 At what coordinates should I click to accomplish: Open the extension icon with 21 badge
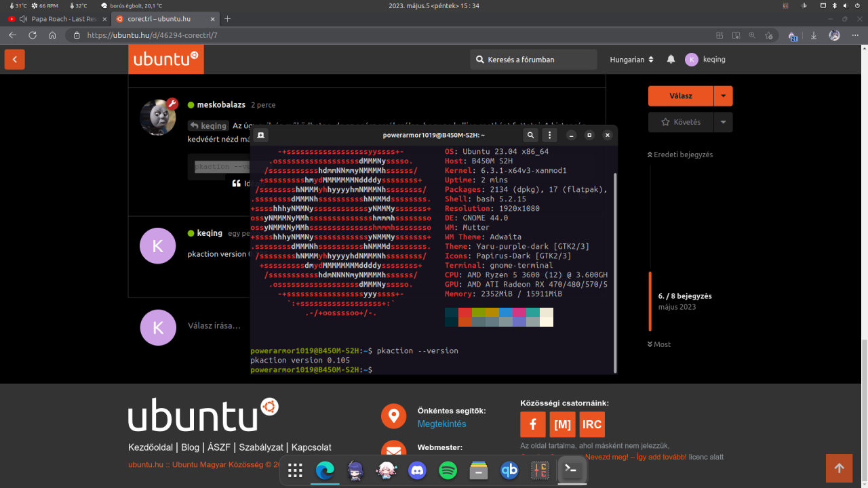click(793, 35)
